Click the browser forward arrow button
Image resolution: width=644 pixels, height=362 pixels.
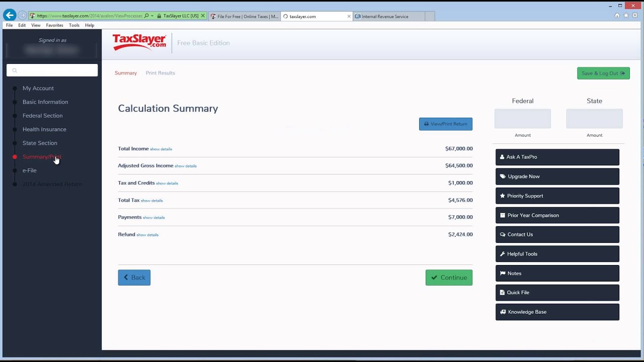tap(22, 16)
